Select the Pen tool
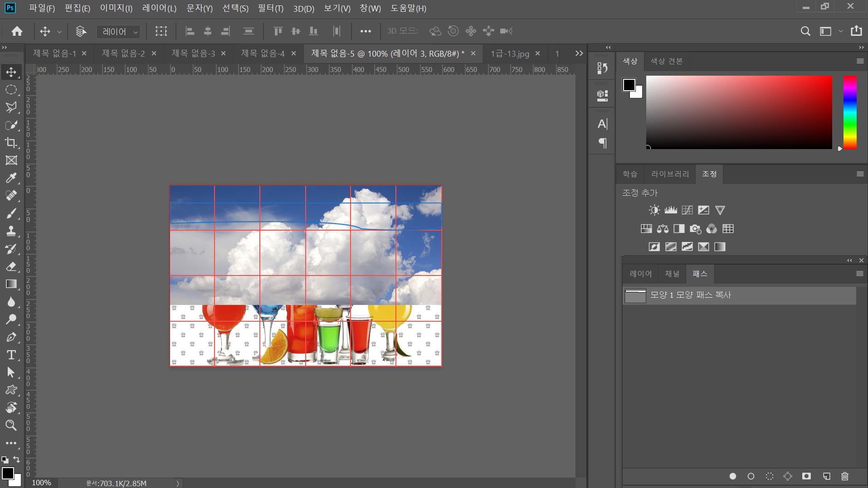The image size is (868, 488). 11,337
